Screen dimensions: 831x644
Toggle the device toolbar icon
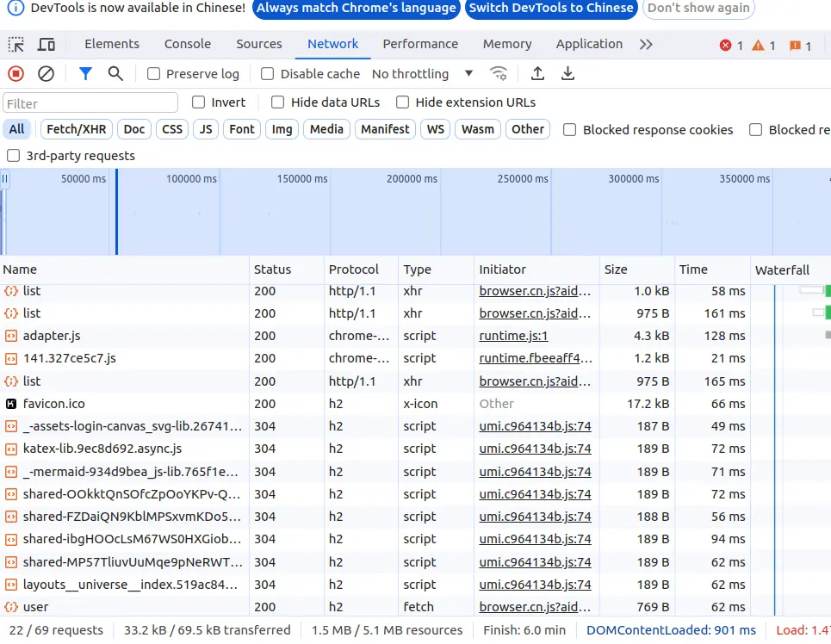47,45
